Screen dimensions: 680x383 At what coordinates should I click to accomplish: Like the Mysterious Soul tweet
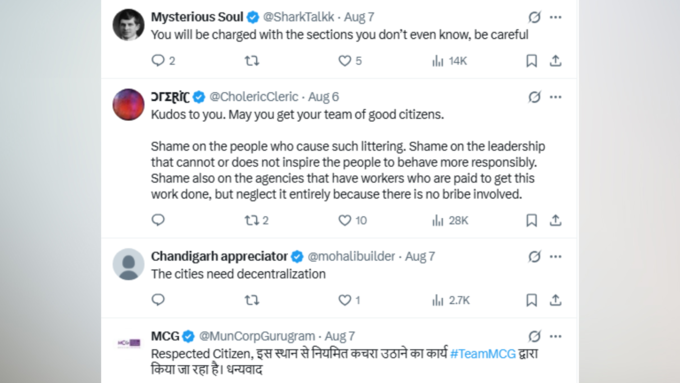click(345, 61)
